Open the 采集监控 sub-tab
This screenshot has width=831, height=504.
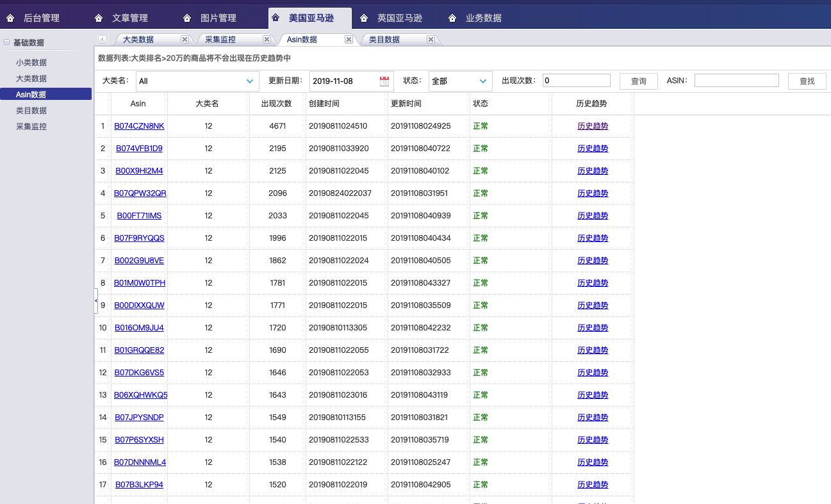pyautogui.click(x=220, y=39)
